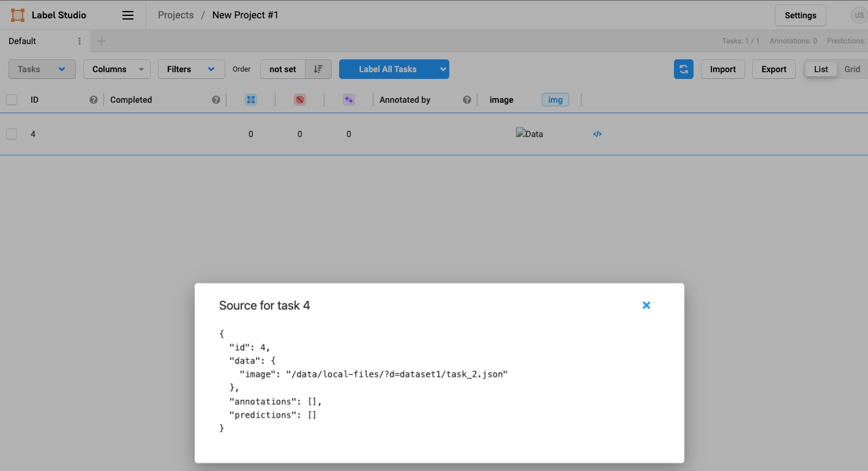Navigate to Projects via the breadcrumb
Screen dimensions: 868x471
(x=176, y=15)
